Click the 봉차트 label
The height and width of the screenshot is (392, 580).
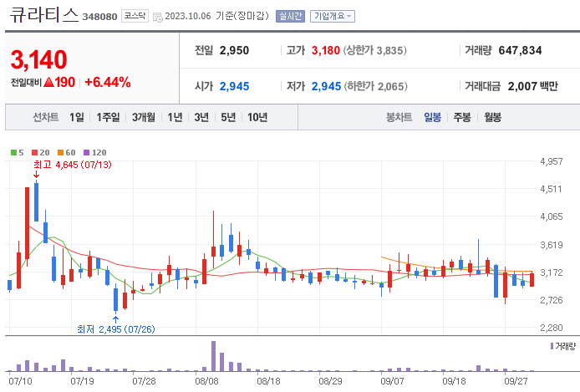[399, 118]
